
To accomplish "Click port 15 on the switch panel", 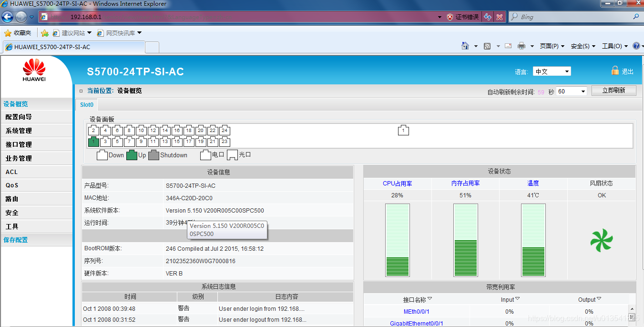I will tap(177, 142).
